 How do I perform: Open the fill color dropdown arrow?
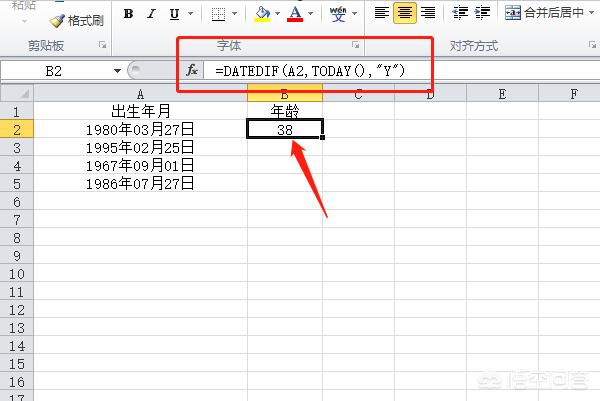[x=277, y=15]
